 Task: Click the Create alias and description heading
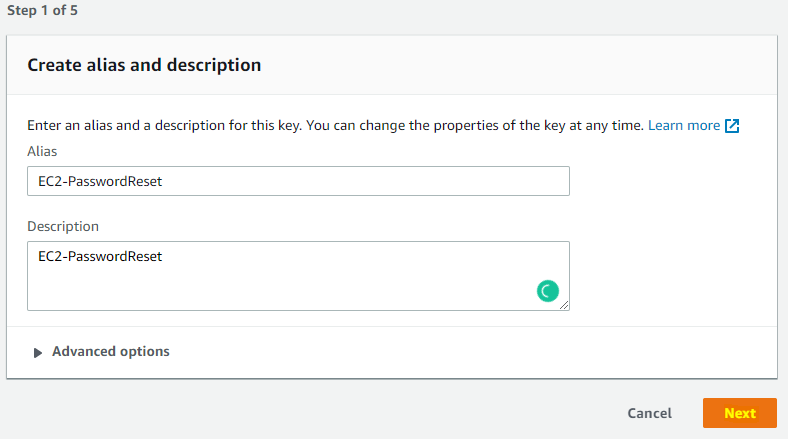(144, 65)
